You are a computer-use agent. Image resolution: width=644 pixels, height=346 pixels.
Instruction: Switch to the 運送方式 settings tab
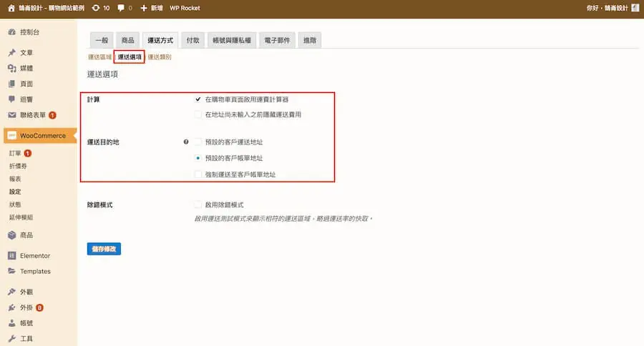160,40
